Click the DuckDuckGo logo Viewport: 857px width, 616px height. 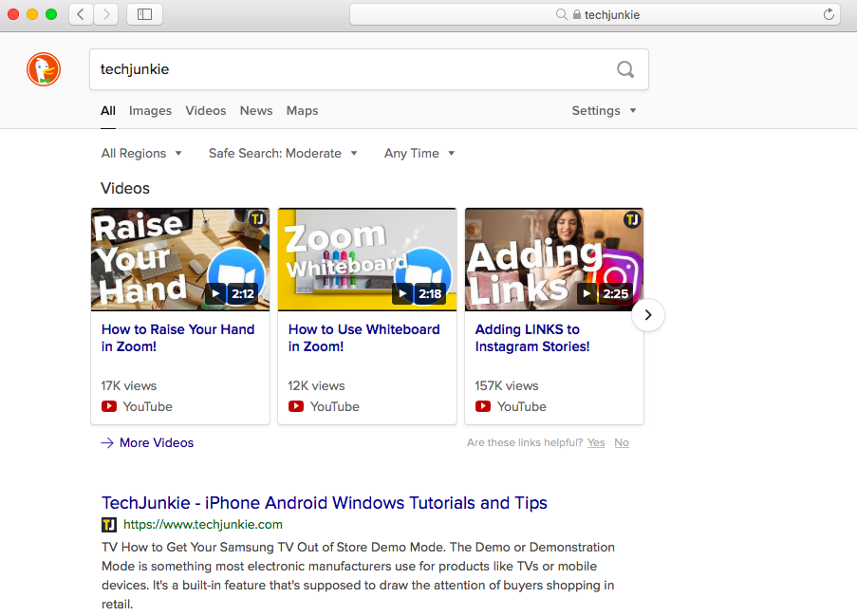pyautogui.click(x=43, y=69)
